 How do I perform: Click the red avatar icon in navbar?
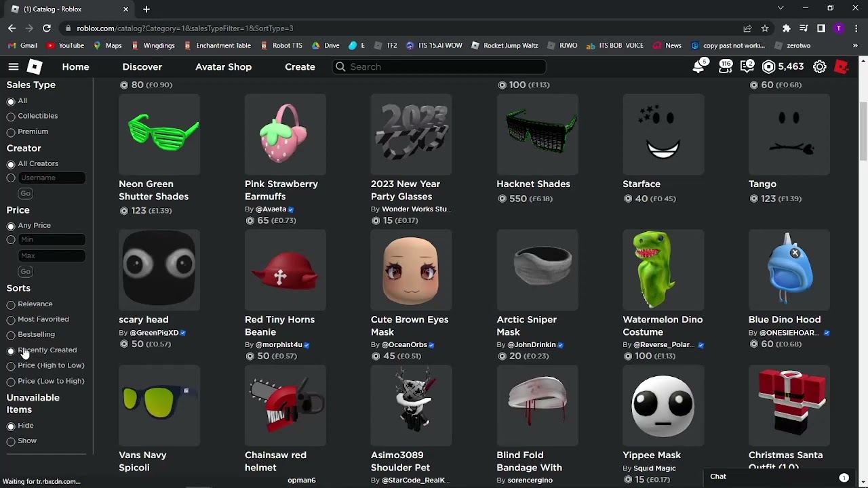click(x=842, y=66)
